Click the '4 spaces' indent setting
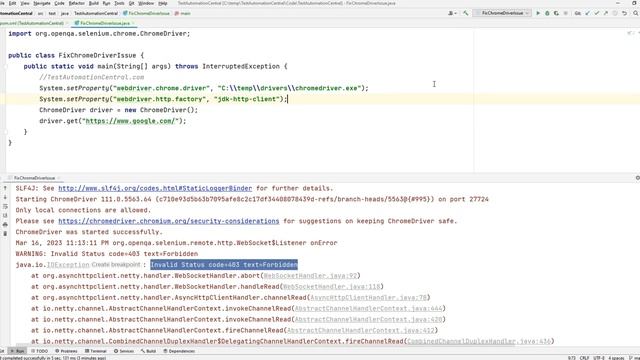 pyautogui.click(x=616, y=358)
